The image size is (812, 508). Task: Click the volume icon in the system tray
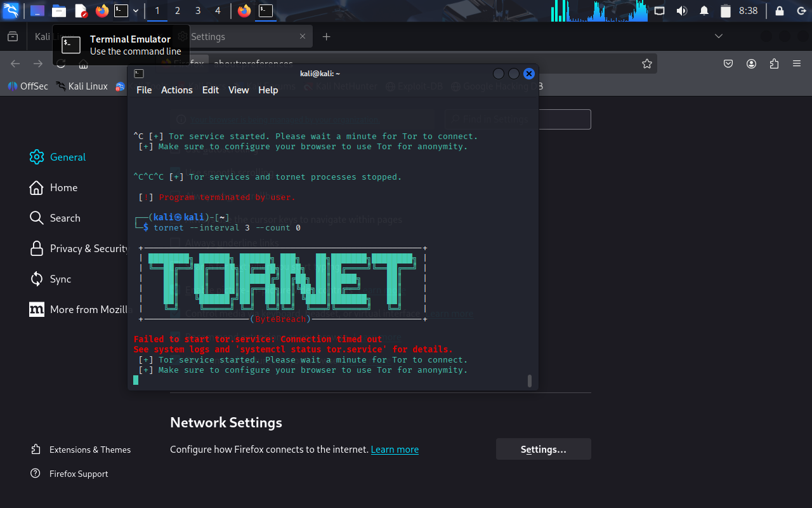(681, 10)
